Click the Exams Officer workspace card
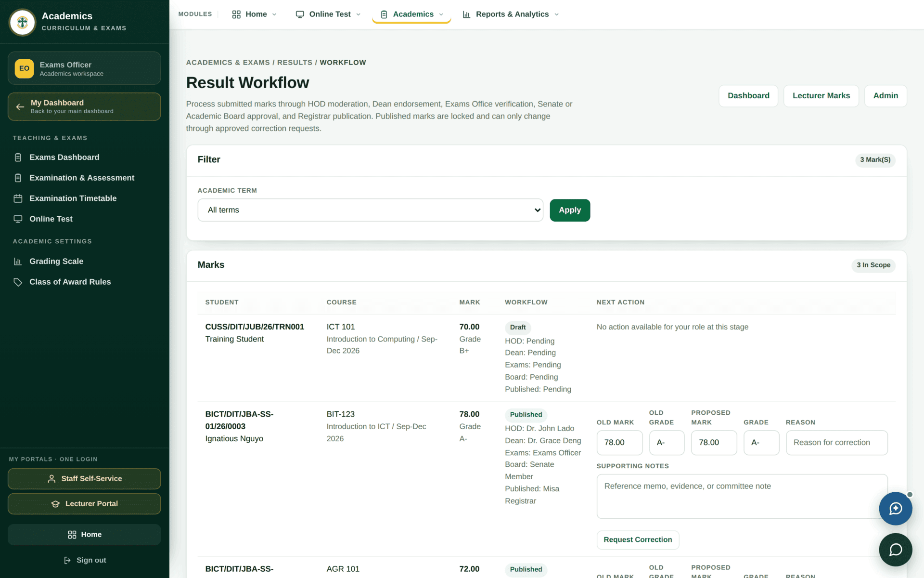This screenshot has width=924, height=578. (84, 68)
